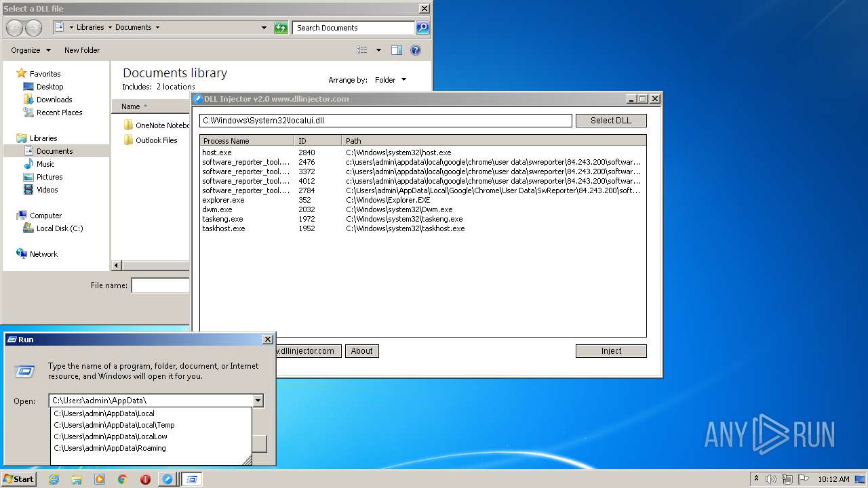
Task: Open Opera browser from the taskbar
Action: pyautogui.click(x=145, y=479)
